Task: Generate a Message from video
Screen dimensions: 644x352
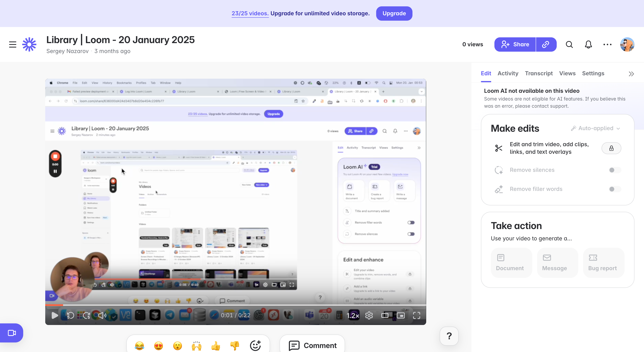Action: (557, 263)
